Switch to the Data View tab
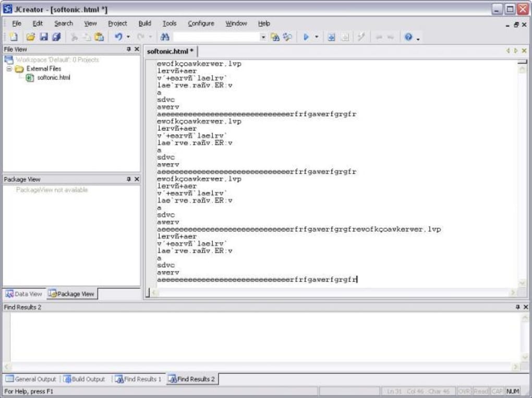This screenshot has width=532, height=398. [24, 293]
